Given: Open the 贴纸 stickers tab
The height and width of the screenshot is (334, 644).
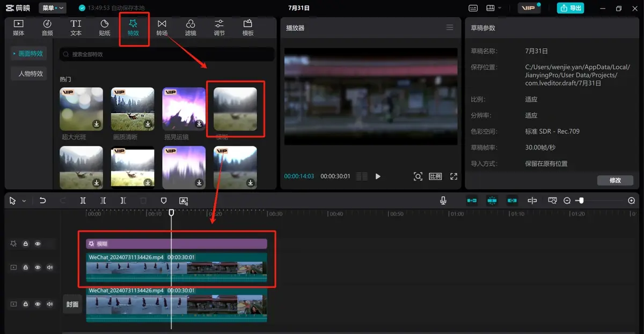Looking at the screenshot, I should (105, 28).
